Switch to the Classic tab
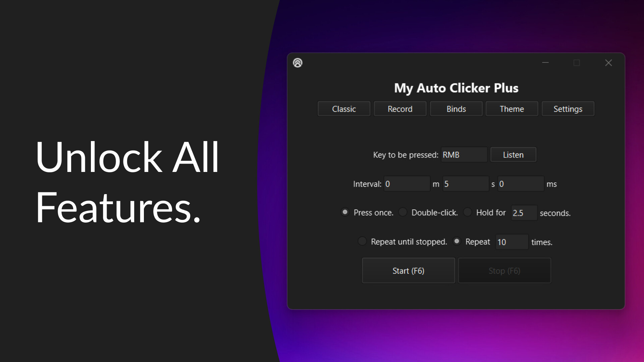This screenshot has height=362, width=644. [344, 109]
